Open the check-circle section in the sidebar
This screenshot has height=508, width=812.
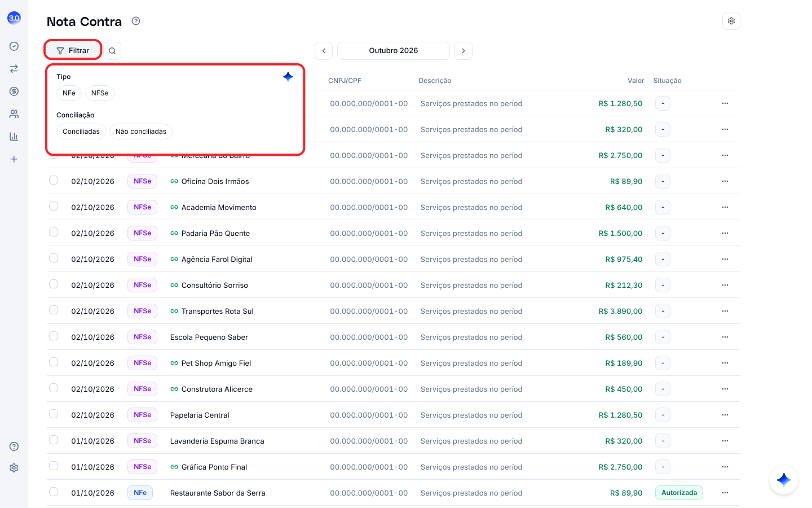[x=14, y=46]
